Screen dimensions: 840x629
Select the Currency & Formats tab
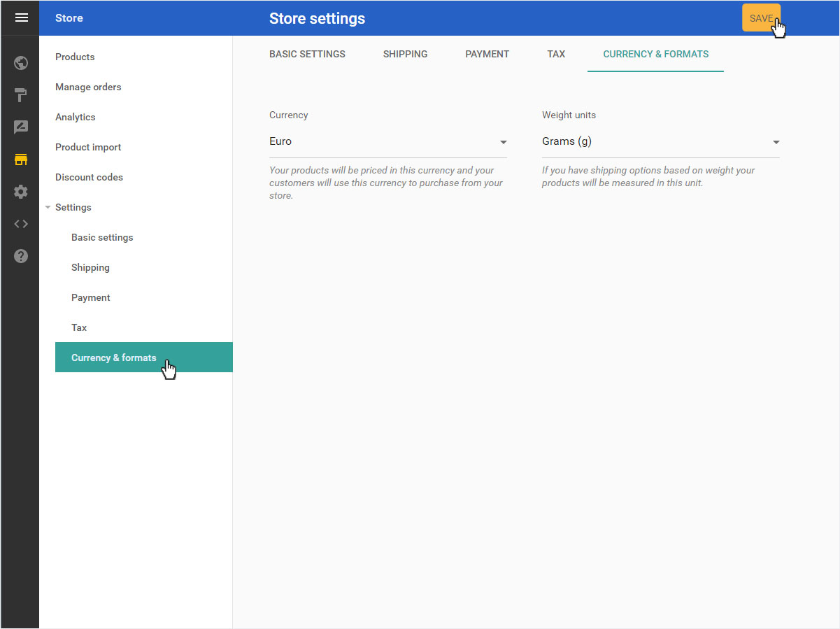coord(655,54)
